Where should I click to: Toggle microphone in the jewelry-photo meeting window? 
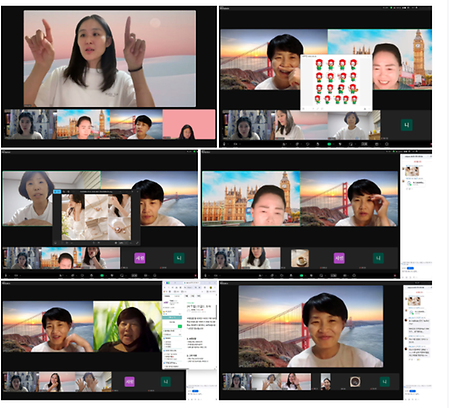pos(6,275)
